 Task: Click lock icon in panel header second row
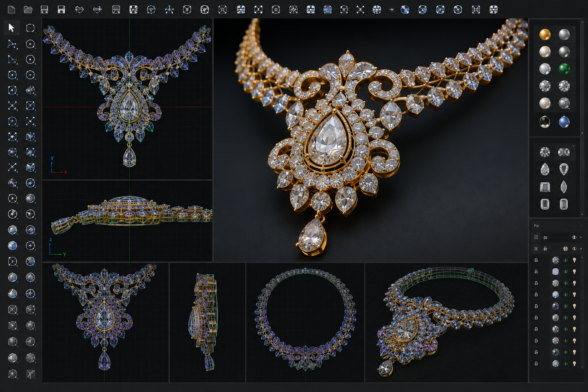(x=545, y=249)
